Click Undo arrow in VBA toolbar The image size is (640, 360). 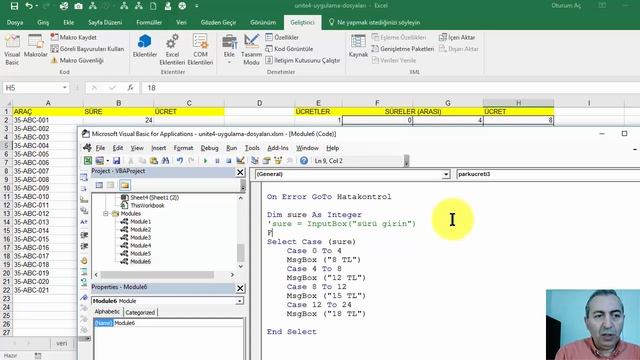[180, 161]
